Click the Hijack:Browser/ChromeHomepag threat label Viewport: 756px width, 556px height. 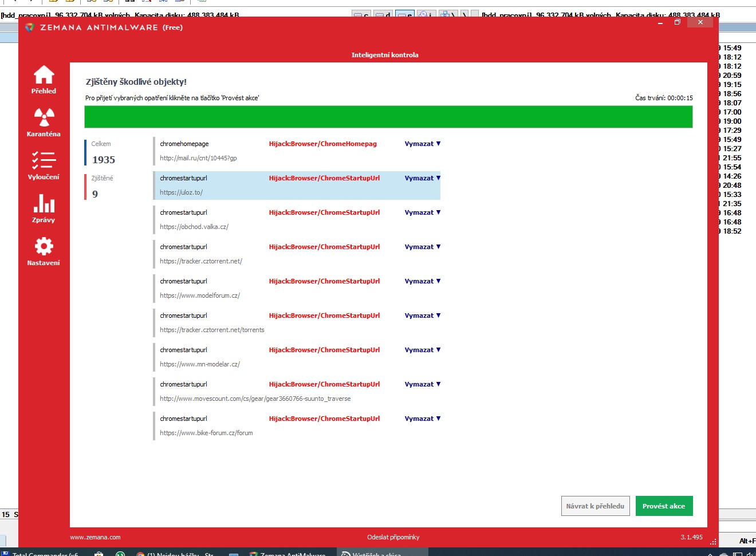[323, 144]
